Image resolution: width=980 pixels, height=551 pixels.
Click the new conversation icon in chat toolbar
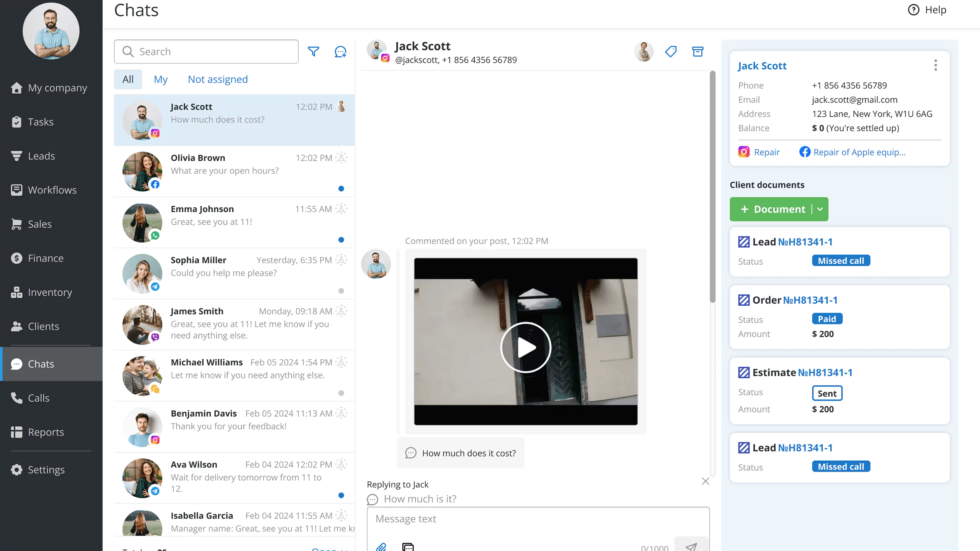[341, 51]
